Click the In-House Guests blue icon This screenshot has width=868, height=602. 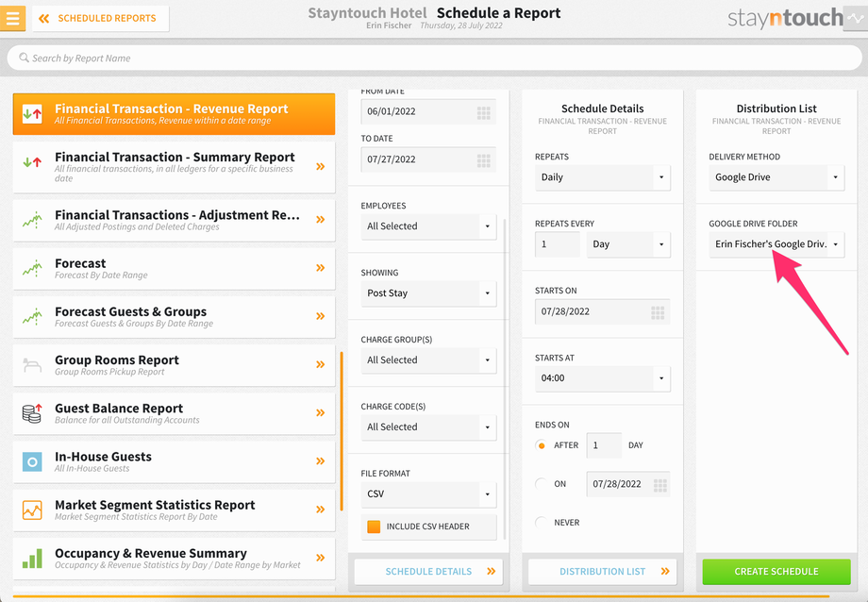[32, 461]
